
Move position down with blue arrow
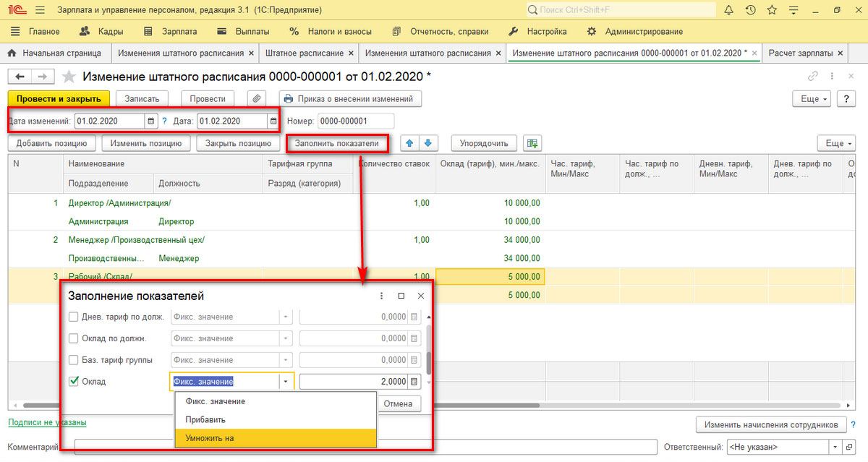[x=427, y=143]
